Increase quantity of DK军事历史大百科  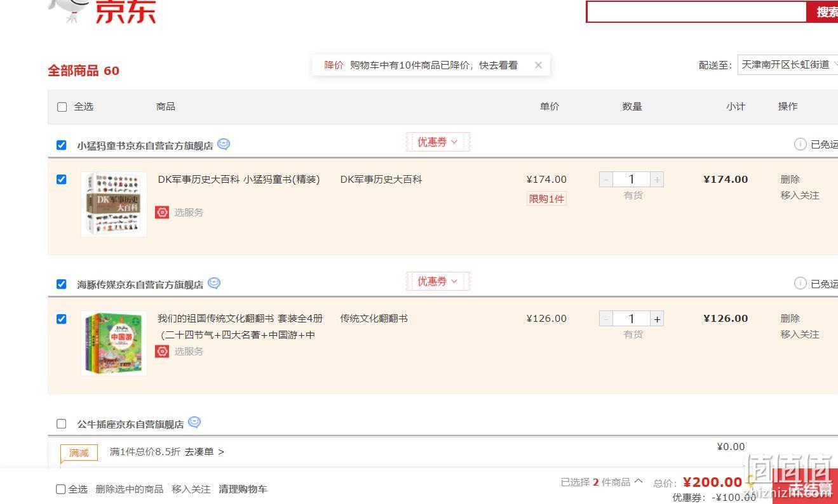[657, 180]
